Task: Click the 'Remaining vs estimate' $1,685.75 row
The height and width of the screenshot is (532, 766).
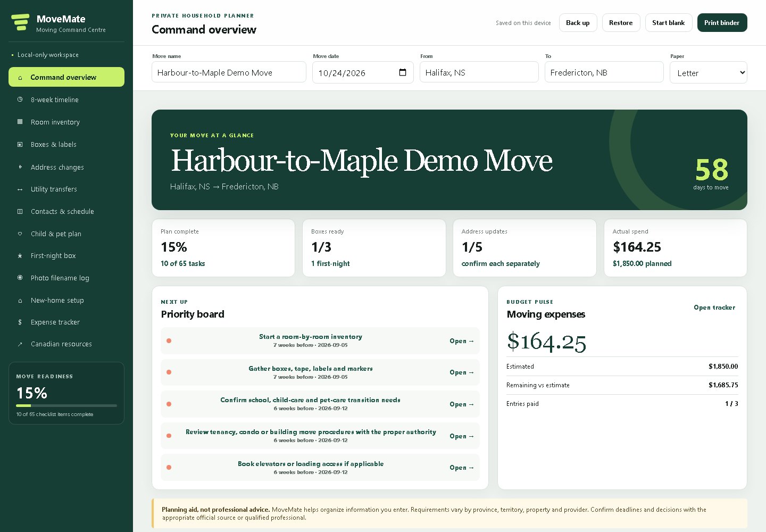Action: tap(622, 385)
